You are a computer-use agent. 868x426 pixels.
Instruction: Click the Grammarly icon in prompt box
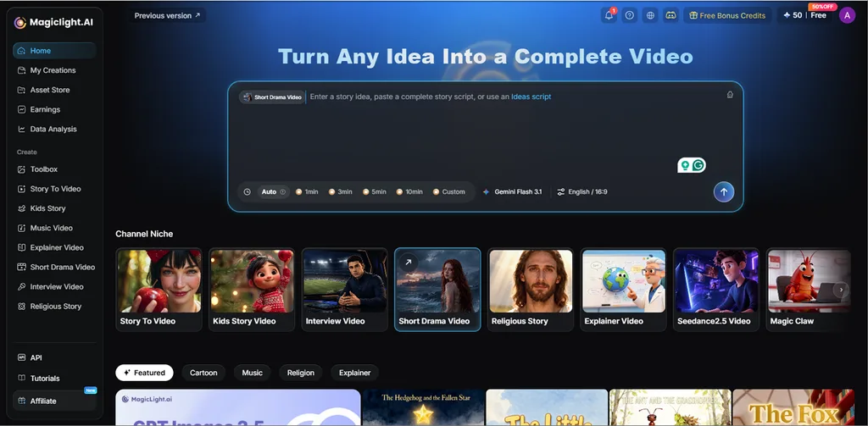698,165
